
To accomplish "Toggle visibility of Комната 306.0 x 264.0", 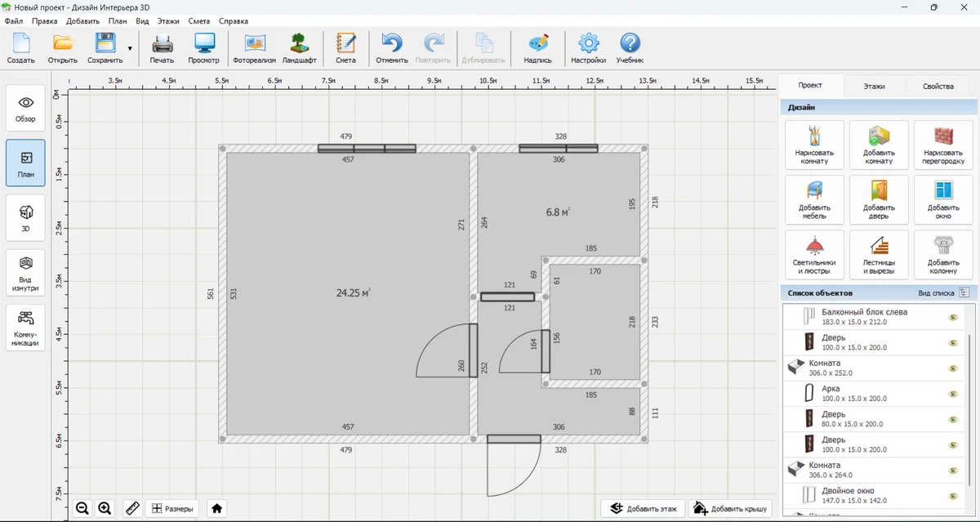I will (952, 471).
